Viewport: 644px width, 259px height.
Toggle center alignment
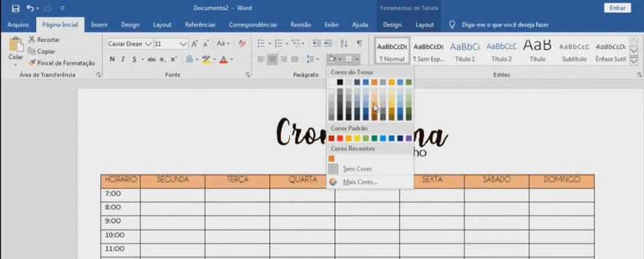pos(272,59)
